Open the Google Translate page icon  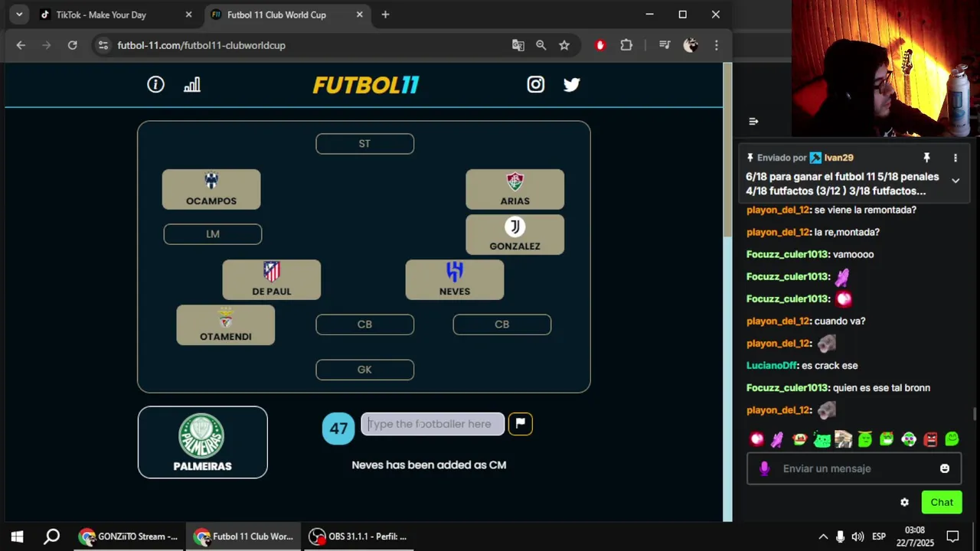518,45
